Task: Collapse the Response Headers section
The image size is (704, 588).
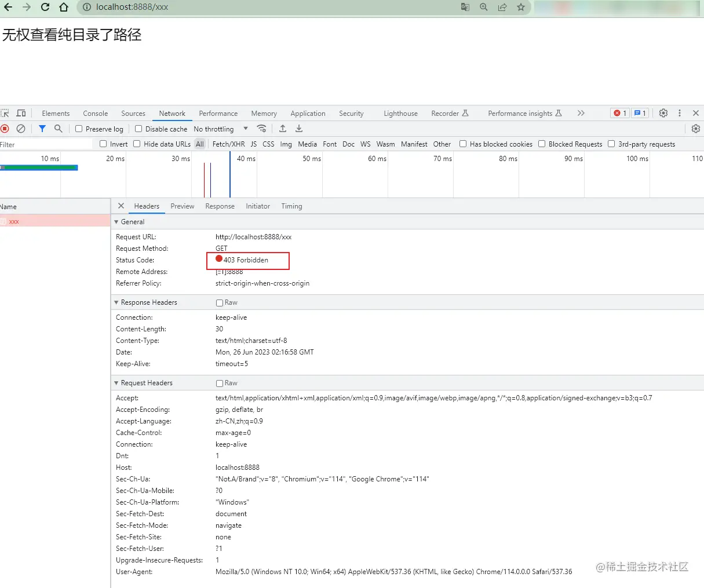Action: click(116, 302)
